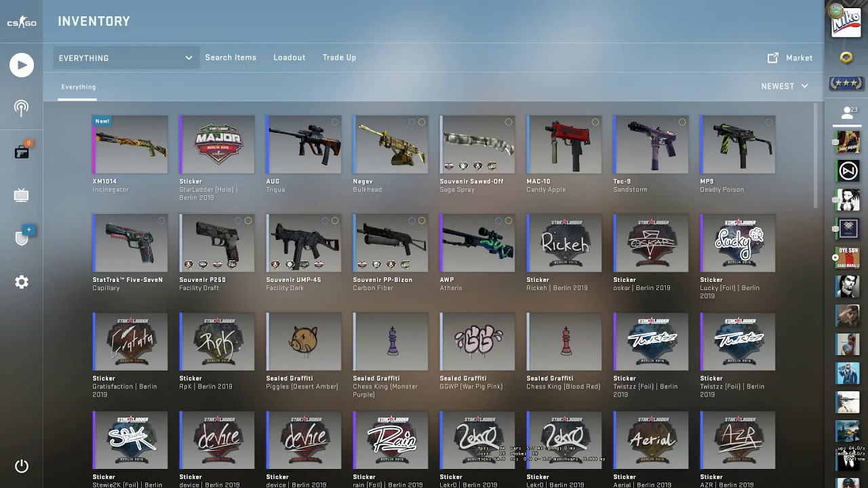Select the AUG Triqua item

[x=304, y=144]
